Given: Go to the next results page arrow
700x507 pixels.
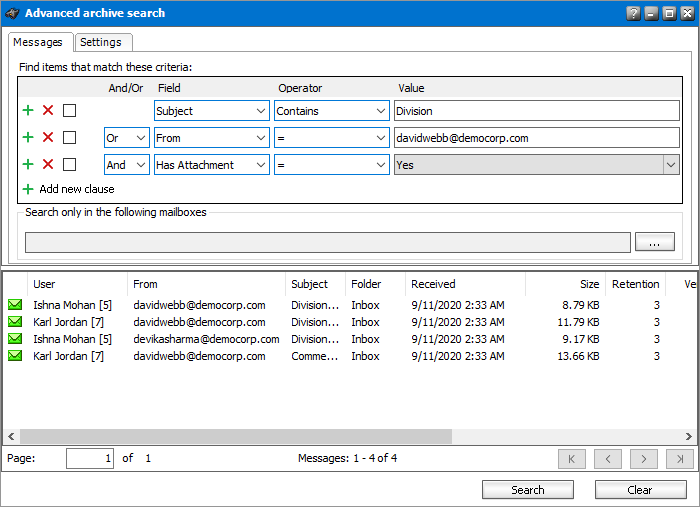Looking at the screenshot, I should (644, 459).
